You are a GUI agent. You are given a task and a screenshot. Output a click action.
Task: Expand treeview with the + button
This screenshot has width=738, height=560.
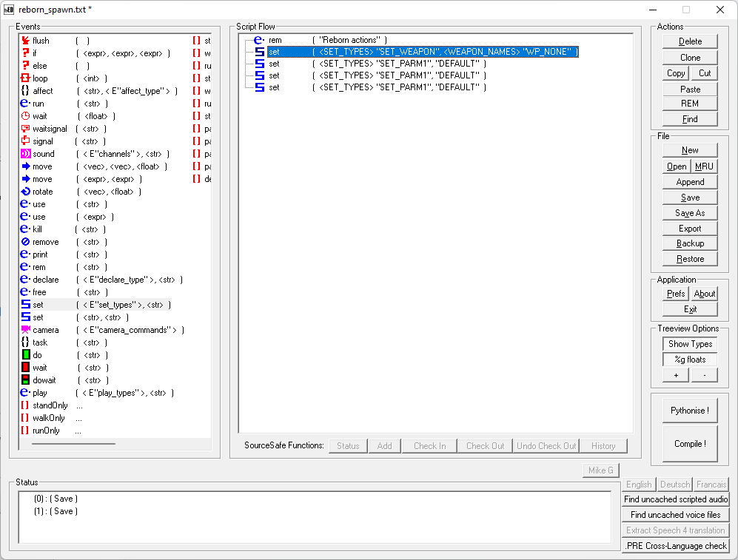pyautogui.click(x=676, y=375)
